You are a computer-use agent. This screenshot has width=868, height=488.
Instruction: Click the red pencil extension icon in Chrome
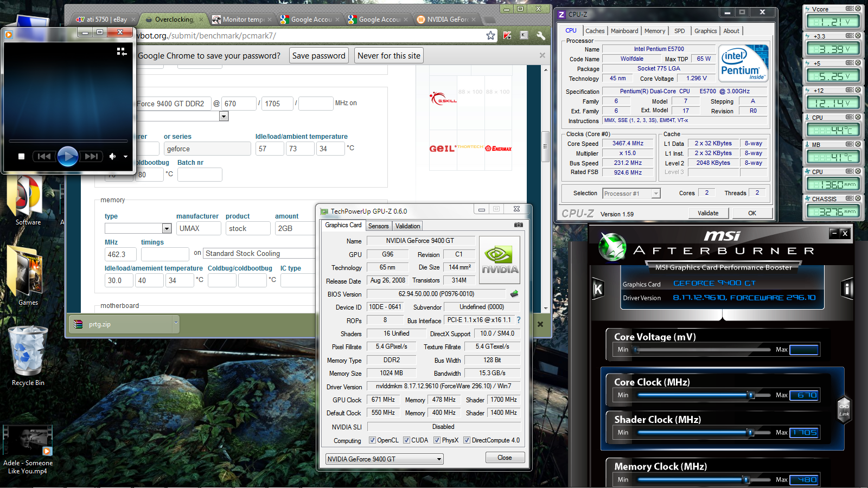tap(507, 35)
